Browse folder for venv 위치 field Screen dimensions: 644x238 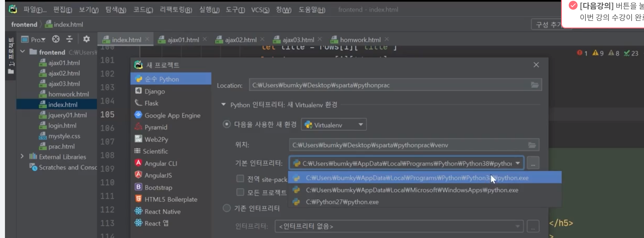pyautogui.click(x=532, y=145)
